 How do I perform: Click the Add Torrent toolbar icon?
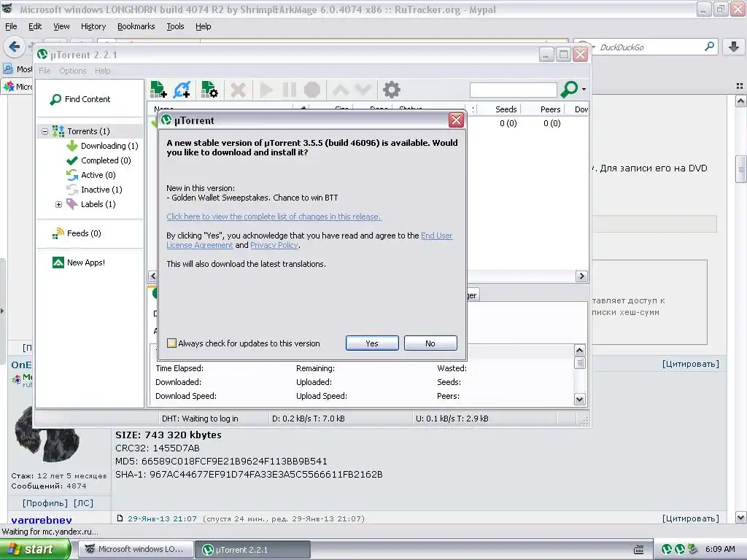[x=158, y=90]
